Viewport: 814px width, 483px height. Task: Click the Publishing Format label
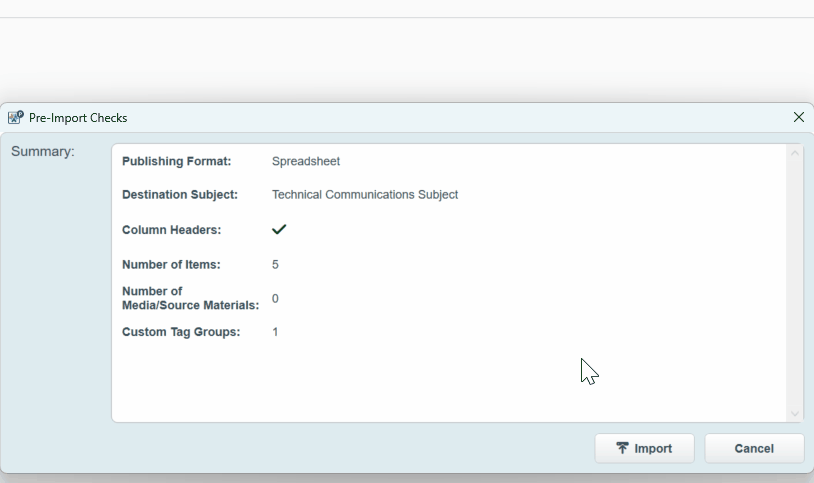(176, 161)
